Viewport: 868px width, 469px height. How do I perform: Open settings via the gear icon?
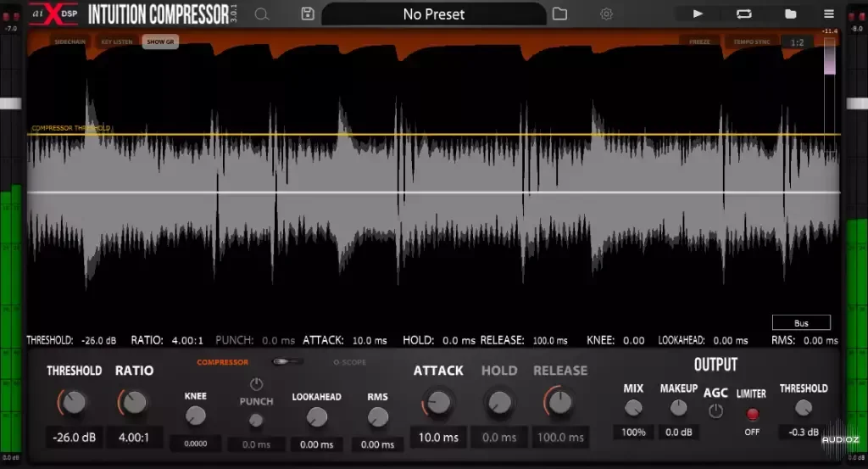[606, 14]
